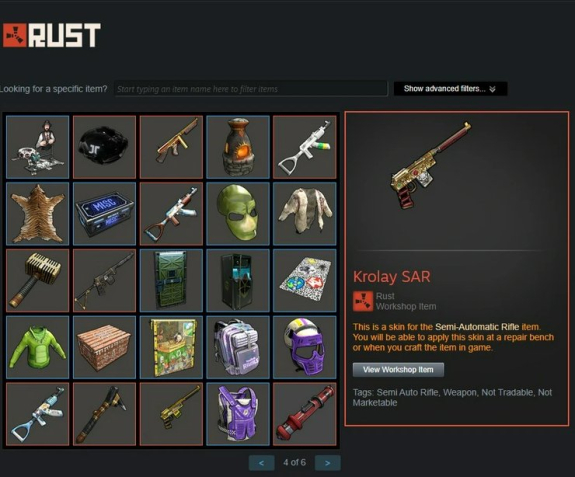Choose the striped hammer item

38,280
